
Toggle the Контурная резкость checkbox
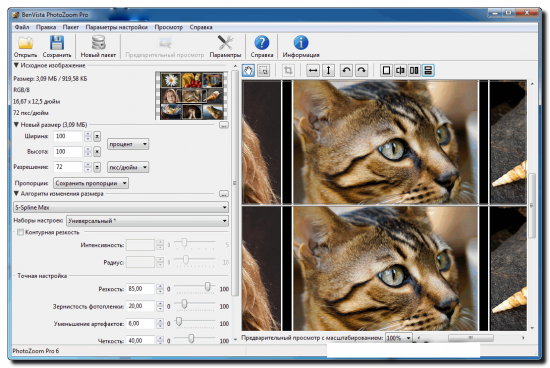(x=21, y=232)
